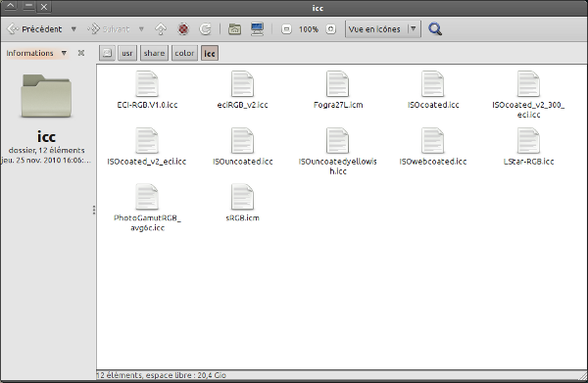The width and height of the screenshot is (588, 383).
Task: Click the file name label sRGB.icm
Action: point(242,217)
